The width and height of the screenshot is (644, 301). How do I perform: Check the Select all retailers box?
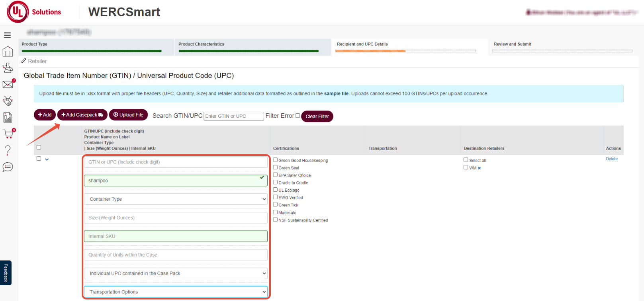tap(466, 160)
